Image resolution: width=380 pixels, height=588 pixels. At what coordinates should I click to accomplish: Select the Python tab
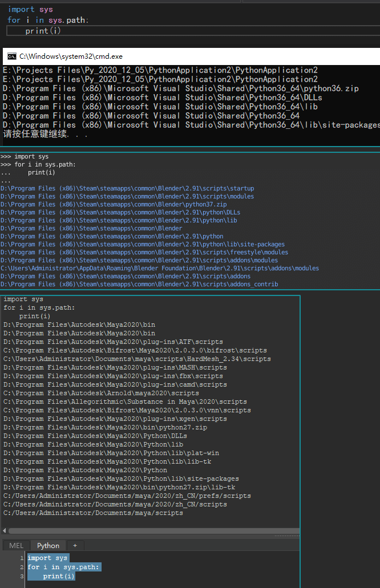(x=48, y=545)
